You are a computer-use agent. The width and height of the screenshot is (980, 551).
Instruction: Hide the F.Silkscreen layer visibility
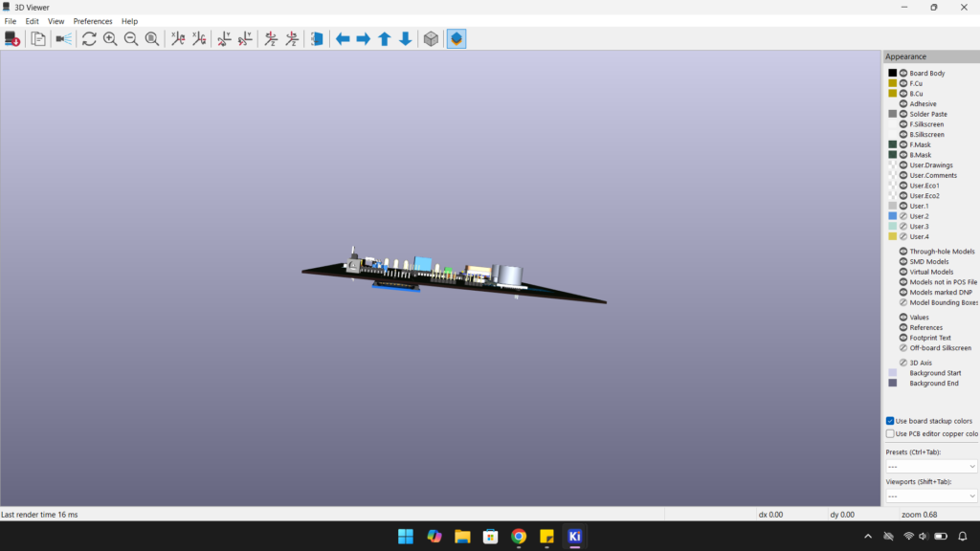coord(903,124)
